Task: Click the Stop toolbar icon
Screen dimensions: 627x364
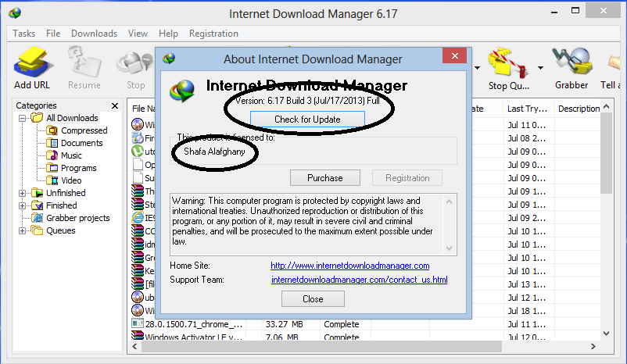Action: (x=135, y=63)
